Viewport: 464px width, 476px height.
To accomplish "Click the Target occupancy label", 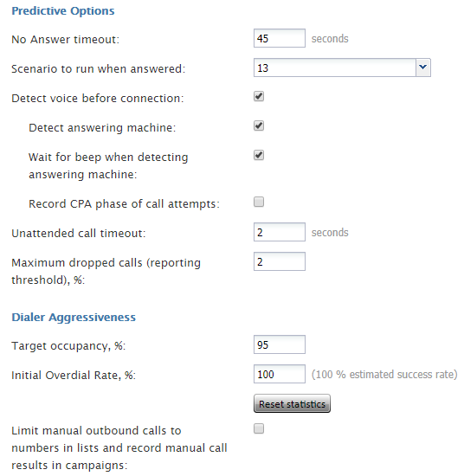I will coord(68,346).
